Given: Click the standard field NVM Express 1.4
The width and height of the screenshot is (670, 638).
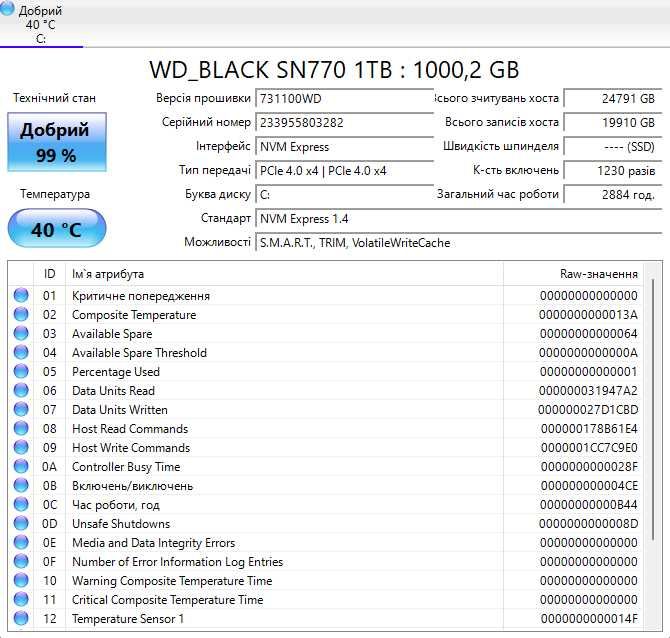Looking at the screenshot, I should tap(459, 219).
